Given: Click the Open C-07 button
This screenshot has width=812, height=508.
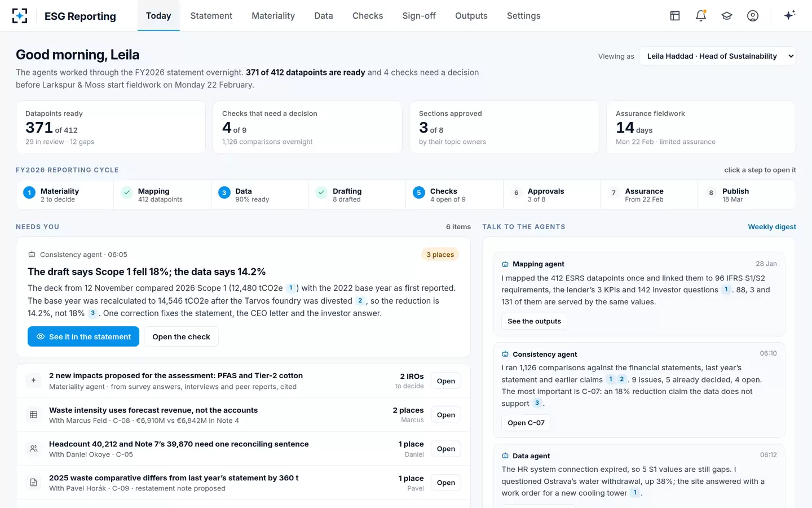Looking at the screenshot, I should 526,423.
